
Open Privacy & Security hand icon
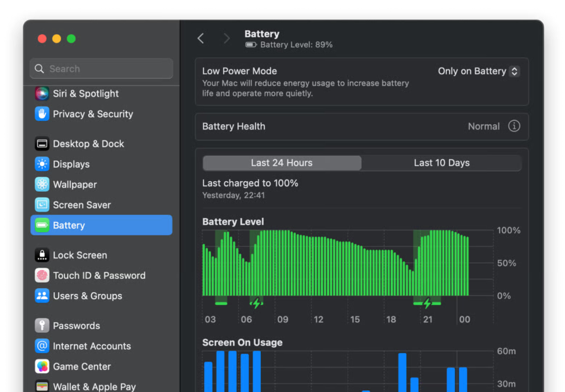[42, 114]
